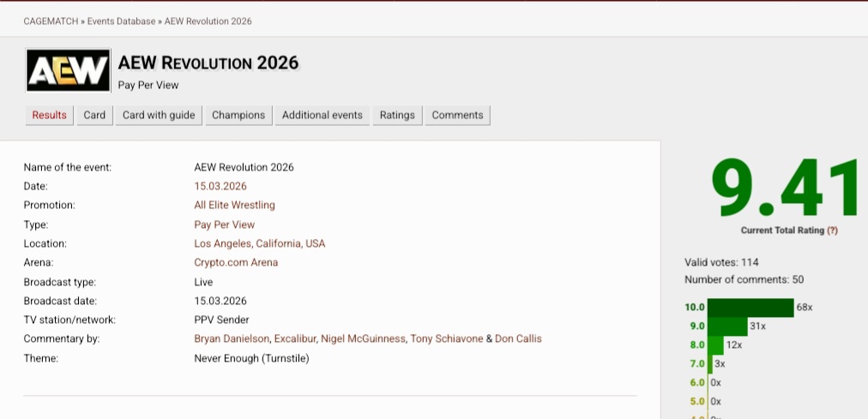Click the 6.0 rating label
This screenshot has width=868, height=419.
point(697,382)
